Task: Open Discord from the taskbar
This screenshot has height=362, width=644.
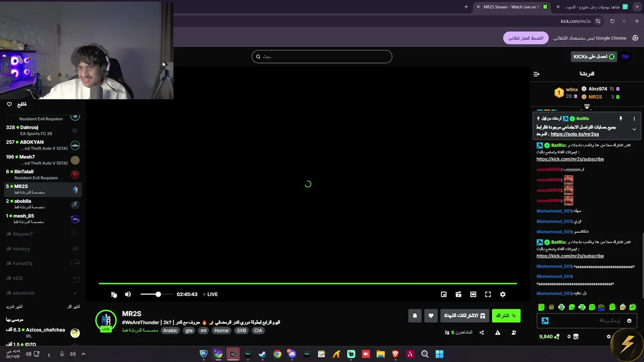Action: (x=292, y=354)
